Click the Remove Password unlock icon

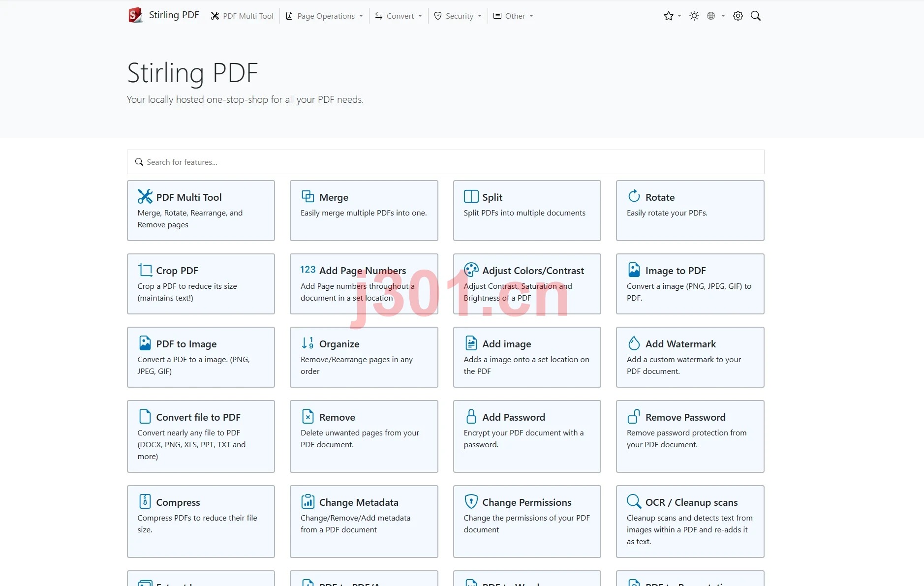click(634, 416)
